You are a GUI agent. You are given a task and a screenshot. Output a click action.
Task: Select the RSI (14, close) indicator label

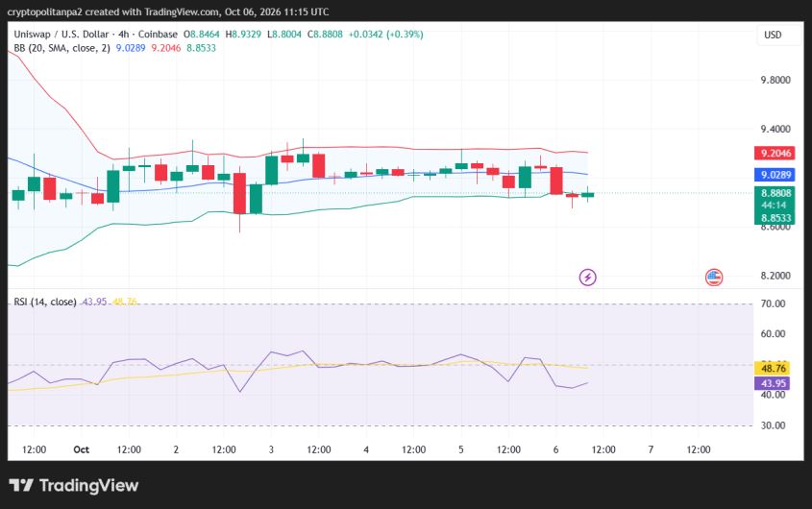click(45, 302)
